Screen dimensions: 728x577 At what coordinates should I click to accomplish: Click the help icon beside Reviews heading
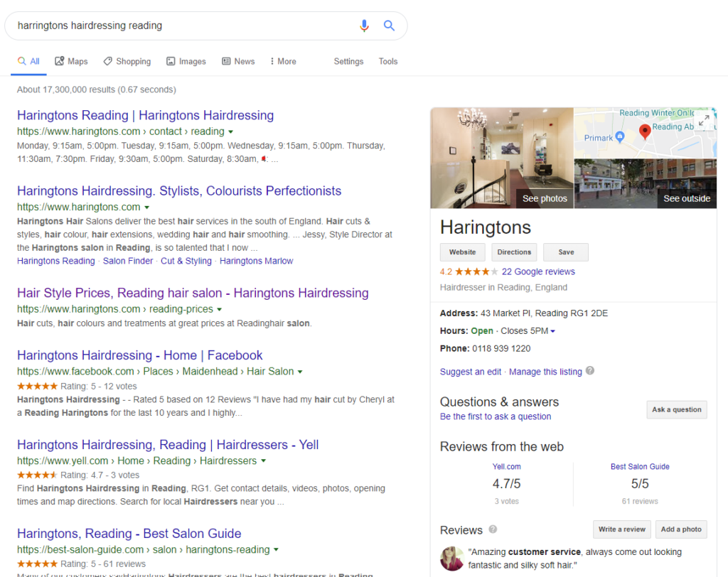(x=493, y=529)
